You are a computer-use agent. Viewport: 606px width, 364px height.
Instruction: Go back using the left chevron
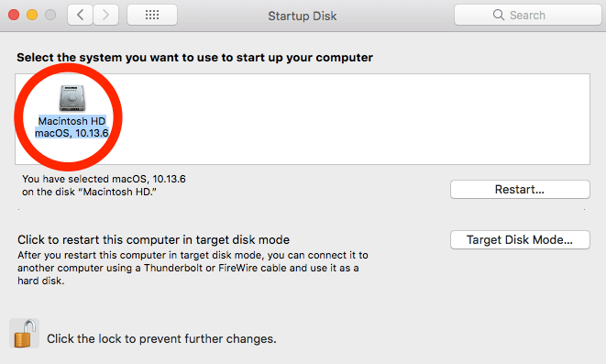pyautogui.click(x=80, y=15)
